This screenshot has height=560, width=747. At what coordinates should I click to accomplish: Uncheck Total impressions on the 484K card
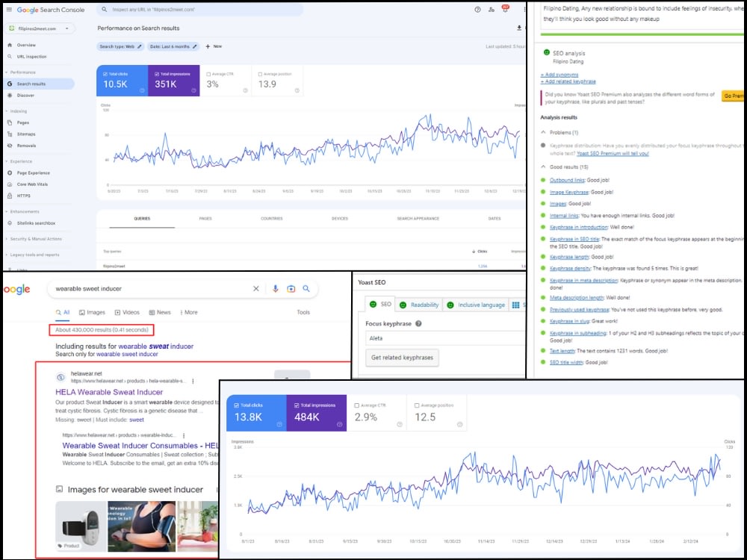297,405
